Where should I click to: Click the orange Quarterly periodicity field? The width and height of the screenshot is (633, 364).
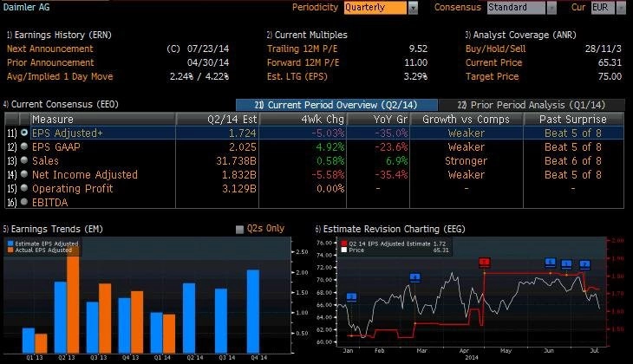click(x=375, y=8)
